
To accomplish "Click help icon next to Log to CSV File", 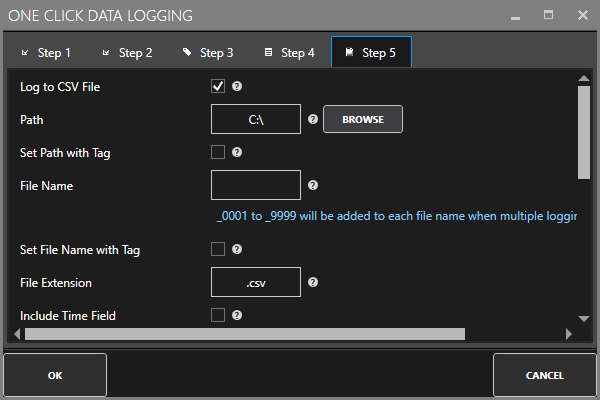I will click(237, 87).
